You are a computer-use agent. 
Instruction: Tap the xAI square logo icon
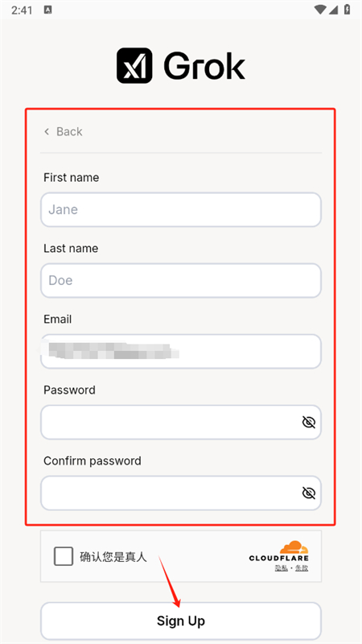tap(134, 65)
